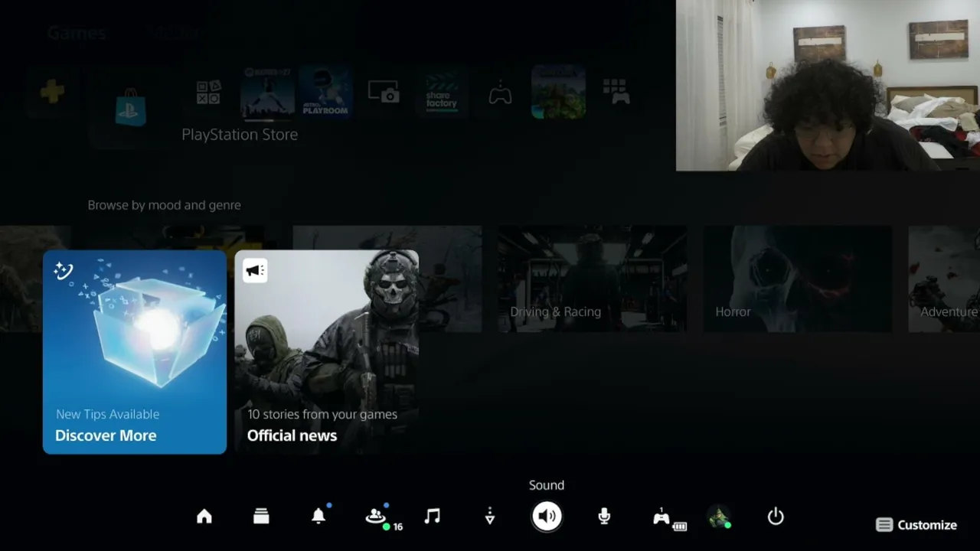The image size is (980, 551).
Task: Open the Music note icon
Action: click(433, 517)
